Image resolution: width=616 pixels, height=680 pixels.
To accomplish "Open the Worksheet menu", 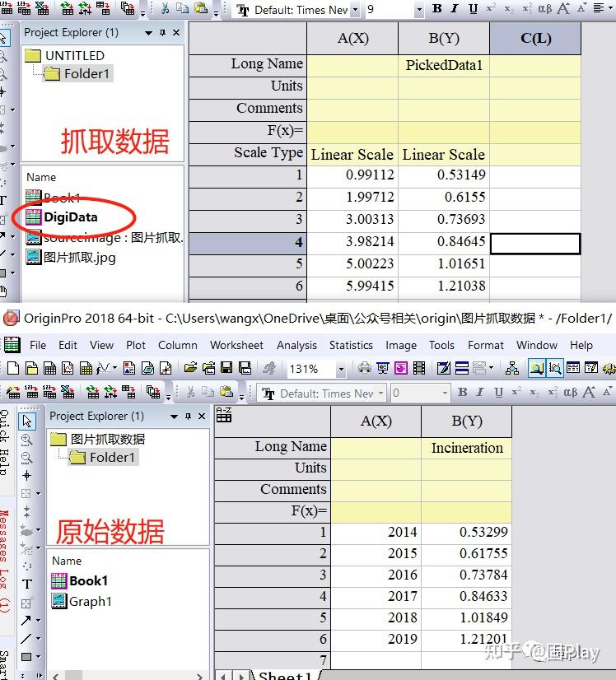I will point(236,345).
